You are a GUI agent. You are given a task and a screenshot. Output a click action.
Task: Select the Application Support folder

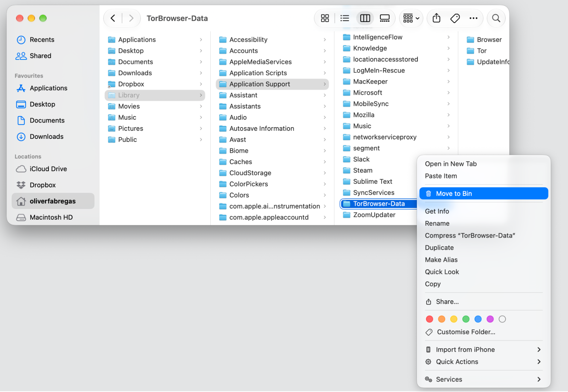272,84
